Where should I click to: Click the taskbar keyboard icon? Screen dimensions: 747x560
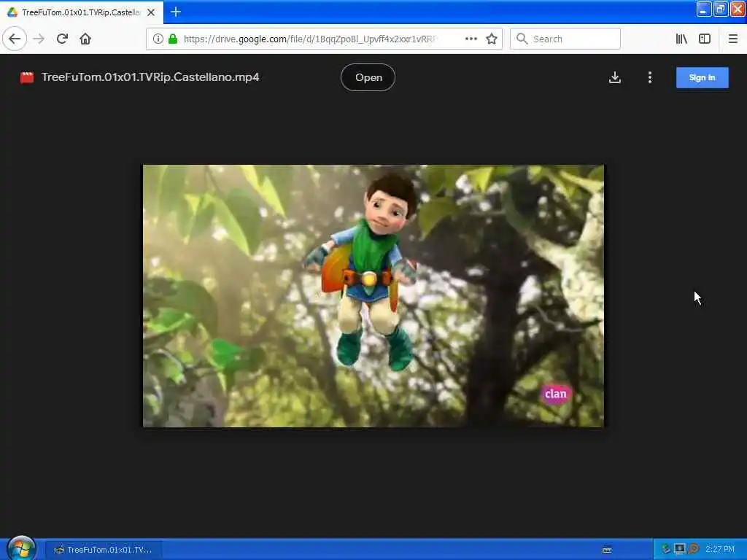pyautogui.click(x=607, y=550)
